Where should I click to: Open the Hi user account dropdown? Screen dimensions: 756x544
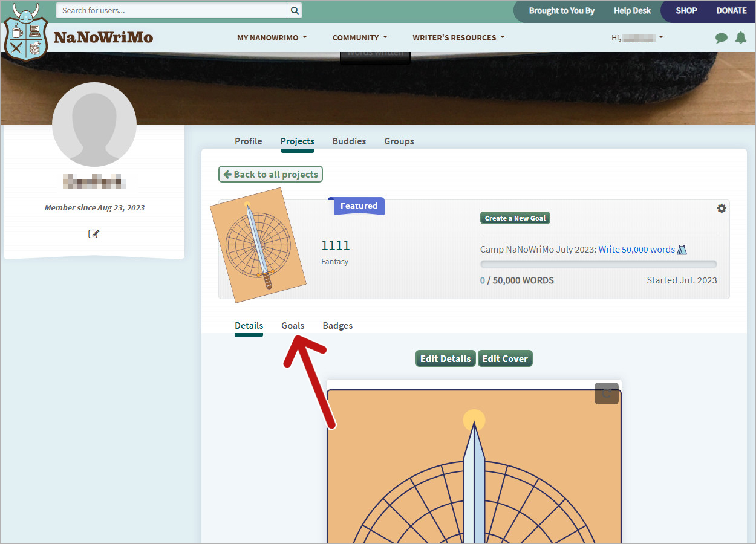637,37
